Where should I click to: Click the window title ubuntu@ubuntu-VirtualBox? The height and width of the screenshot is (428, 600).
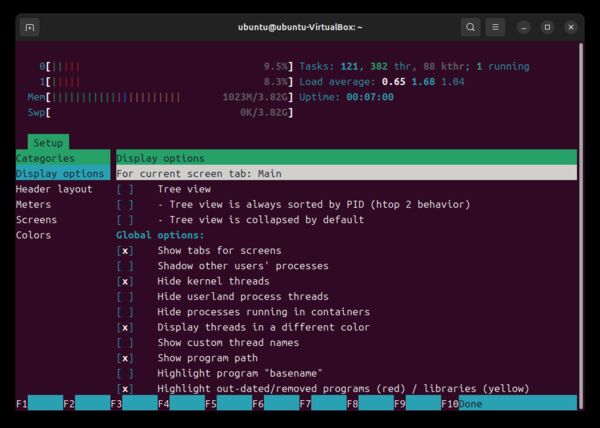[x=300, y=27]
